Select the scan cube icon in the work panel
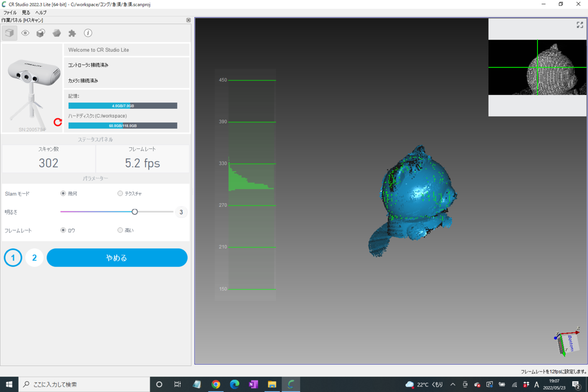The height and width of the screenshot is (392, 588). [x=9, y=33]
